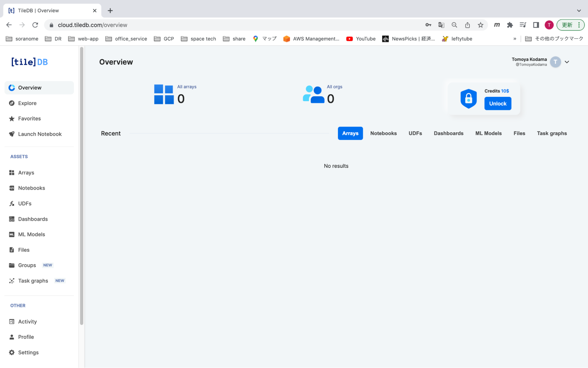Open Favorites star icon in sidebar
Screen dimensions: 588x368
pyautogui.click(x=12, y=119)
